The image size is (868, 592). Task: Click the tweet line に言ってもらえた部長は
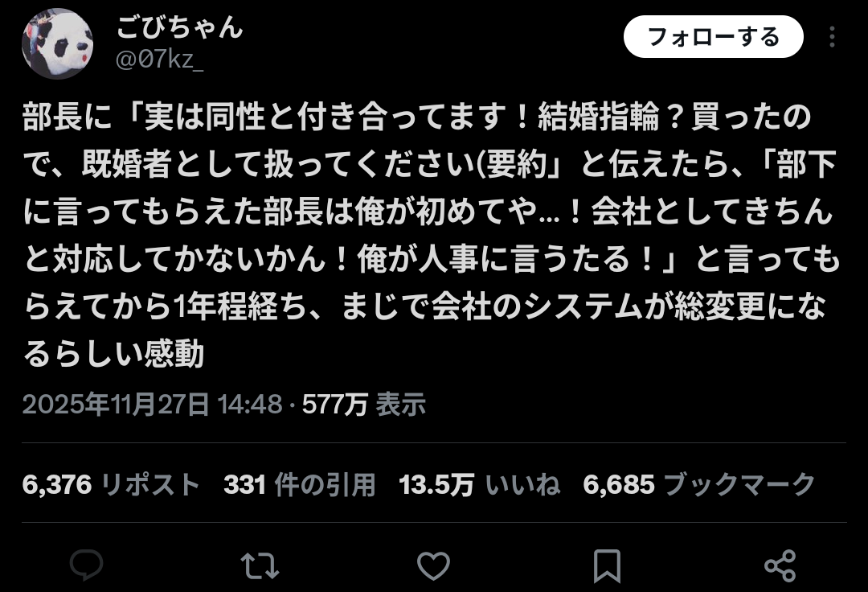click(428, 212)
